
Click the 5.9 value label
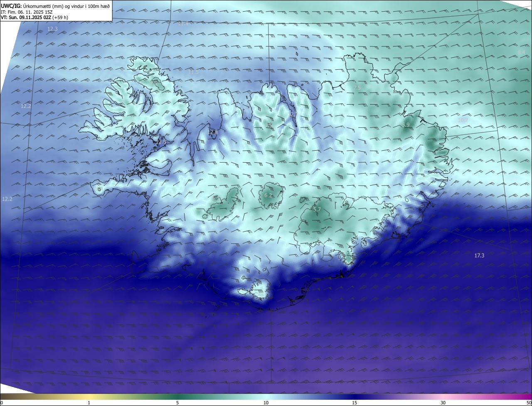pos(406,125)
